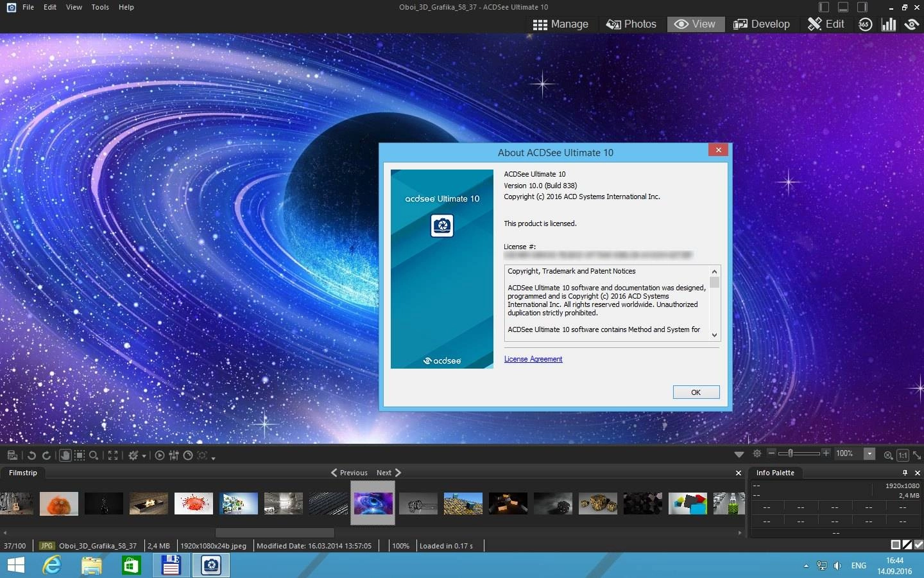Click scroll down arrow in notices box
Viewport: 924px width, 578px height.
[714, 335]
